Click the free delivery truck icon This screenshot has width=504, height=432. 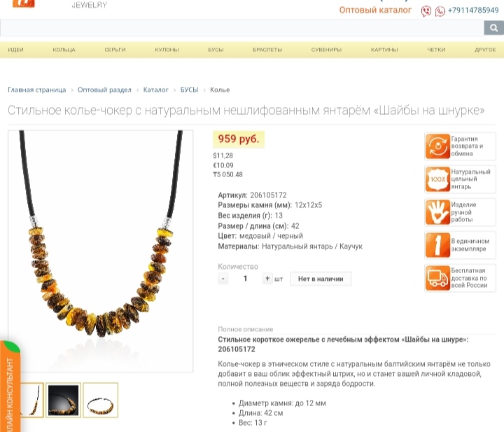coord(437,278)
